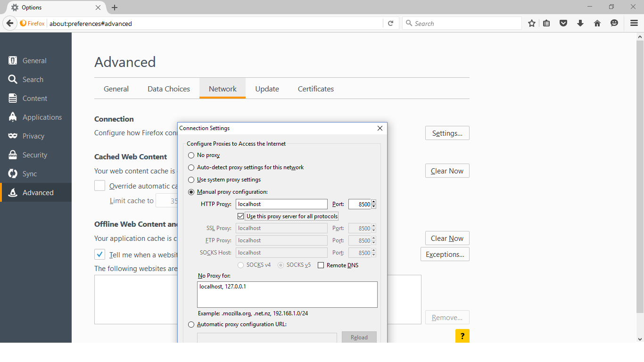Open the Hello chat smiley icon
Viewport: 644px width, 362px height.
(x=614, y=23)
